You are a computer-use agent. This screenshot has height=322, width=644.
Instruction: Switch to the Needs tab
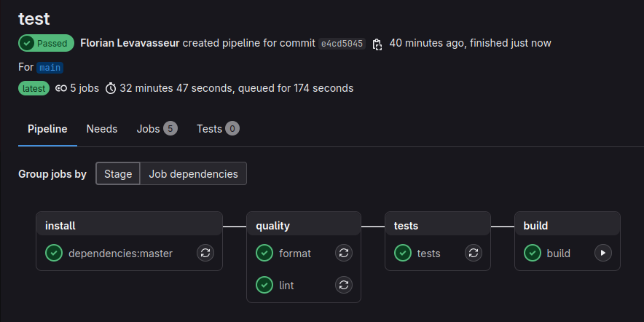click(102, 129)
